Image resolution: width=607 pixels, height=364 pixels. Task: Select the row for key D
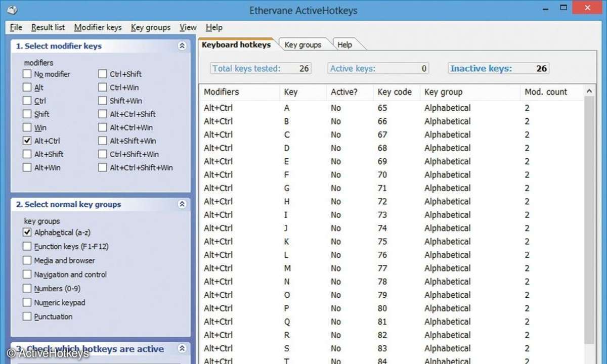click(392, 148)
